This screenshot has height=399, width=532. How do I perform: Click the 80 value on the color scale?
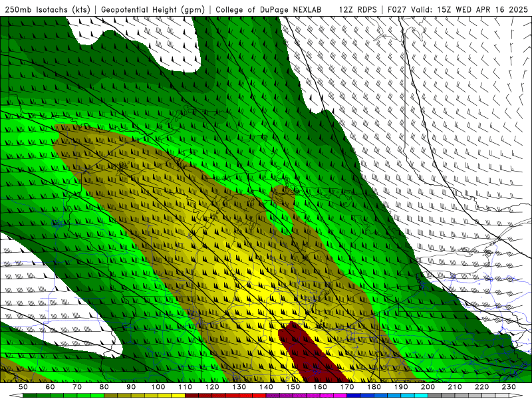point(104,387)
